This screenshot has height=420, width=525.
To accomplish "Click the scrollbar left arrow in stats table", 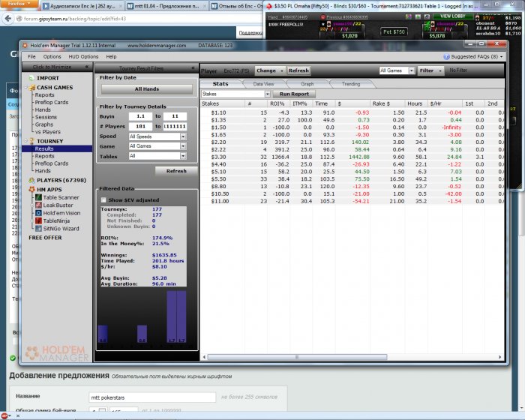I will tap(204, 357).
